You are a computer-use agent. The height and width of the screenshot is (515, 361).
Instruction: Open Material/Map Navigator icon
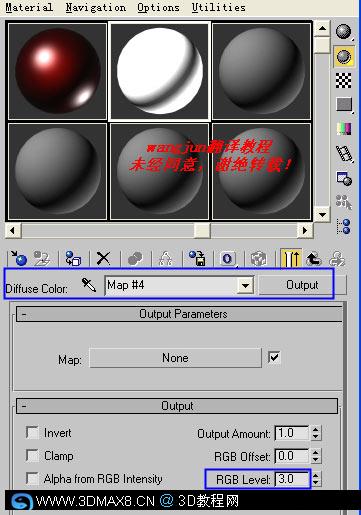[x=344, y=226]
